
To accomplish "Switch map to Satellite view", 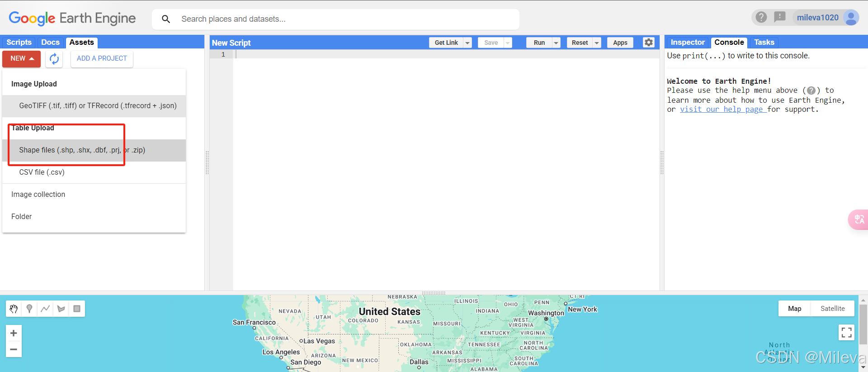I will point(832,309).
